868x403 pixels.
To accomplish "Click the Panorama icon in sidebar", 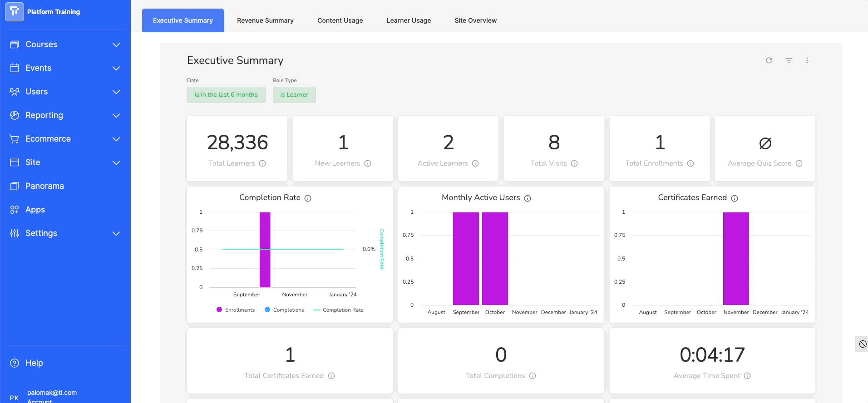I will click(x=15, y=186).
